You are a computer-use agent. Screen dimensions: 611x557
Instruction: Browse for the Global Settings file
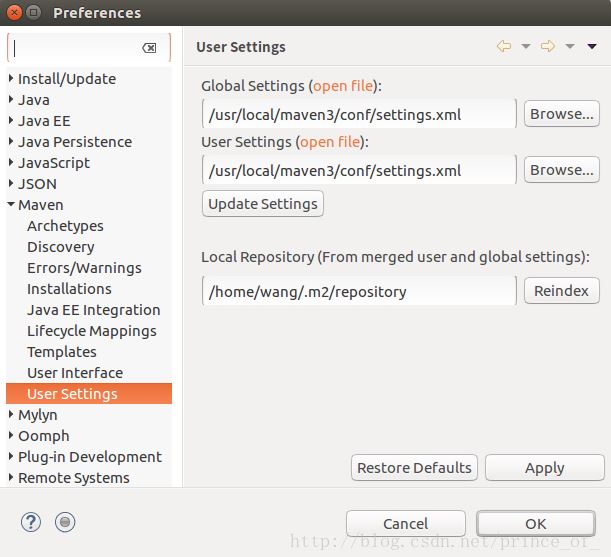pos(561,114)
